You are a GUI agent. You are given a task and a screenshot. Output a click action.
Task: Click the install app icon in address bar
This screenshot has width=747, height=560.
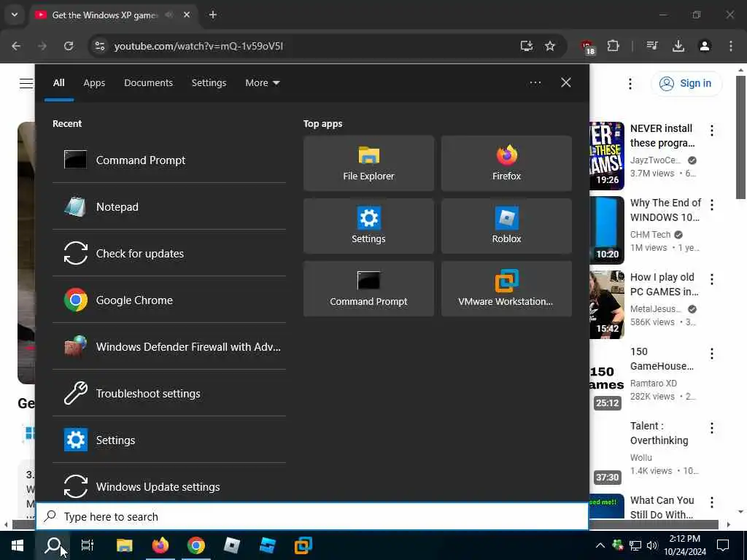coord(527,46)
